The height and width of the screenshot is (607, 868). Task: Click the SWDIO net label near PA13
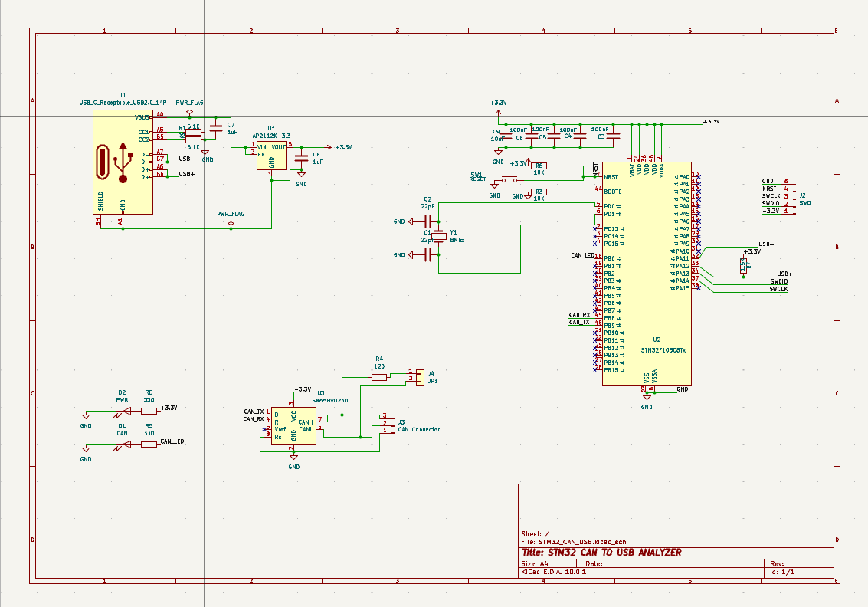click(x=778, y=281)
